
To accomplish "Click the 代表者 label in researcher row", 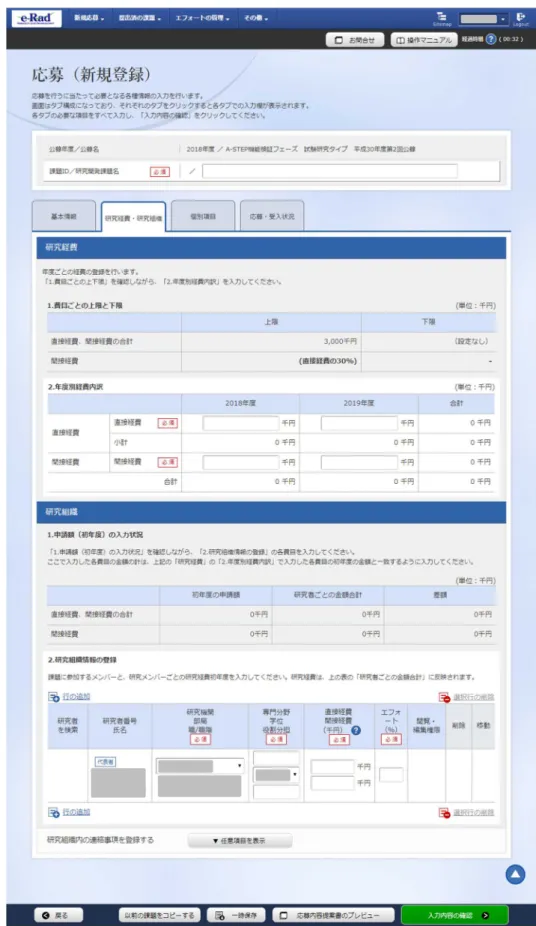I will (105, 762).
